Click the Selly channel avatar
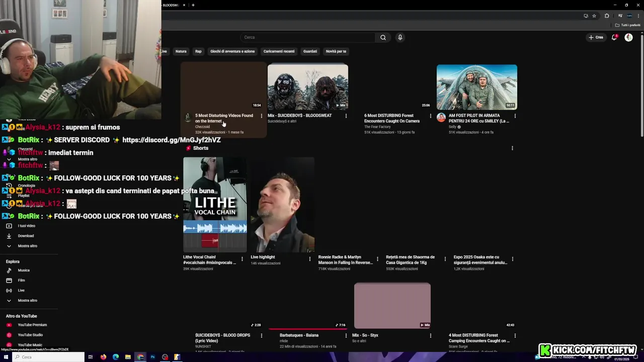The image size is (644, 362). point(441,118)
